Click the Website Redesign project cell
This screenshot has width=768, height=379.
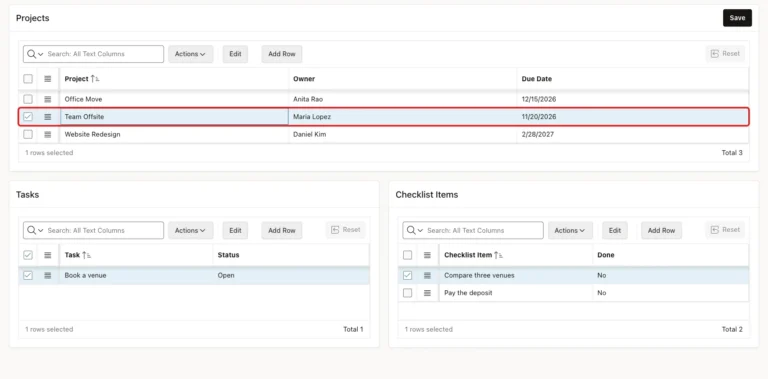pos(174,134)
